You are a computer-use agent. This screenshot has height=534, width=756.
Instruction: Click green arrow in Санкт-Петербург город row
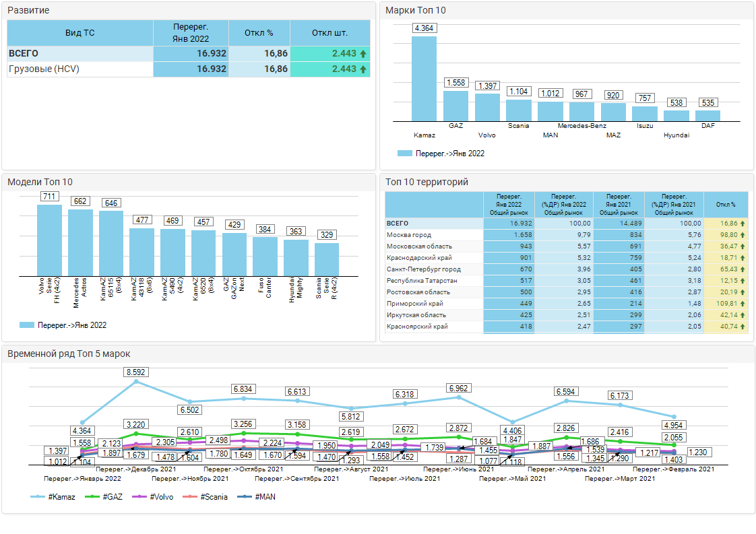tap(743, 269)
